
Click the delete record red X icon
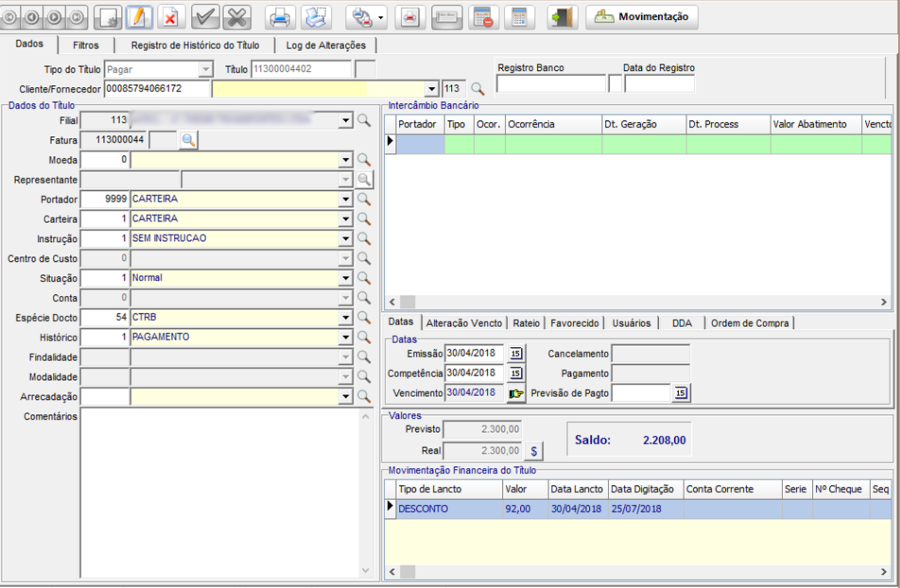click(170, 17)
